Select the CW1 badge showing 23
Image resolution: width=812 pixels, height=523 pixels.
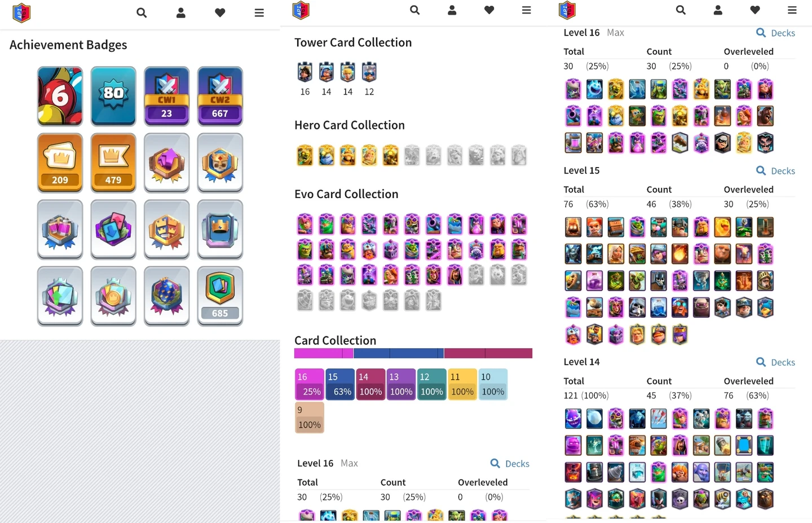(x=167, y=96)
